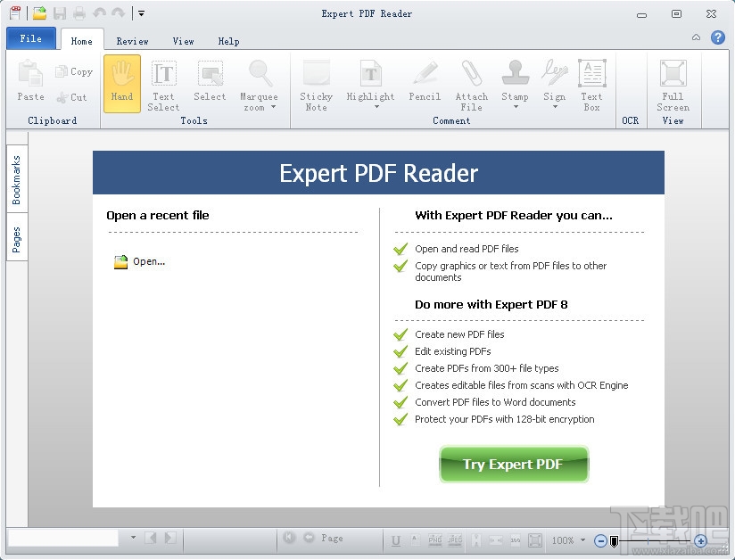Switch to the Help ribbon tab
Image resolution: width=735 pixels, height=560 pixels.
(228, 41)
